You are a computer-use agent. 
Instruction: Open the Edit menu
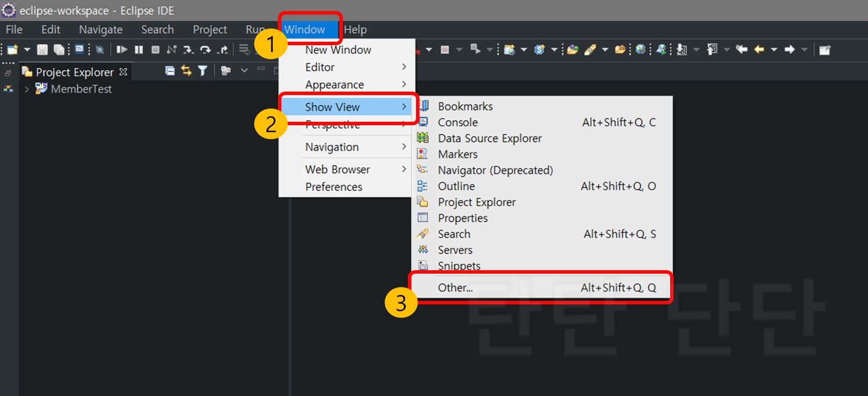(x=51, y=30)
